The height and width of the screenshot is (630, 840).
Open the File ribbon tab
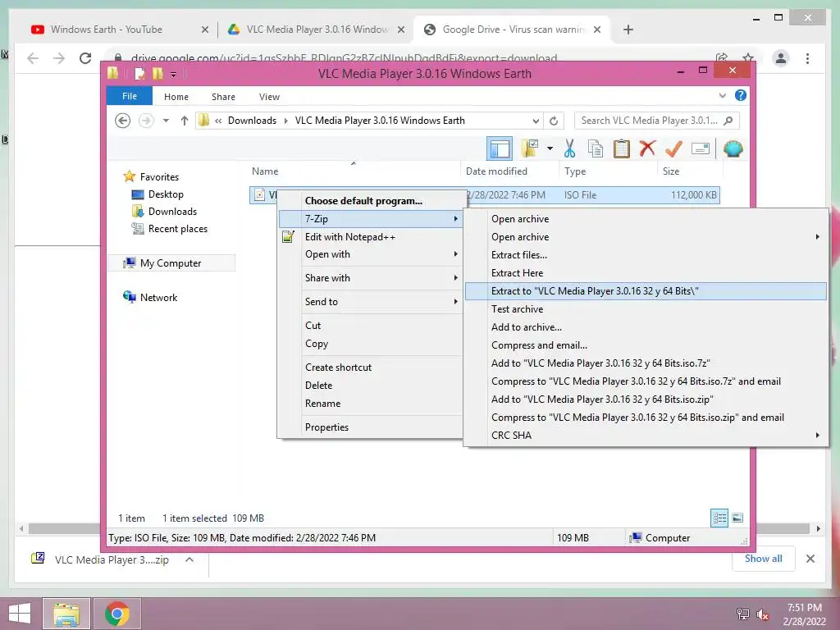pyautogui.click(x=130, y=96)
